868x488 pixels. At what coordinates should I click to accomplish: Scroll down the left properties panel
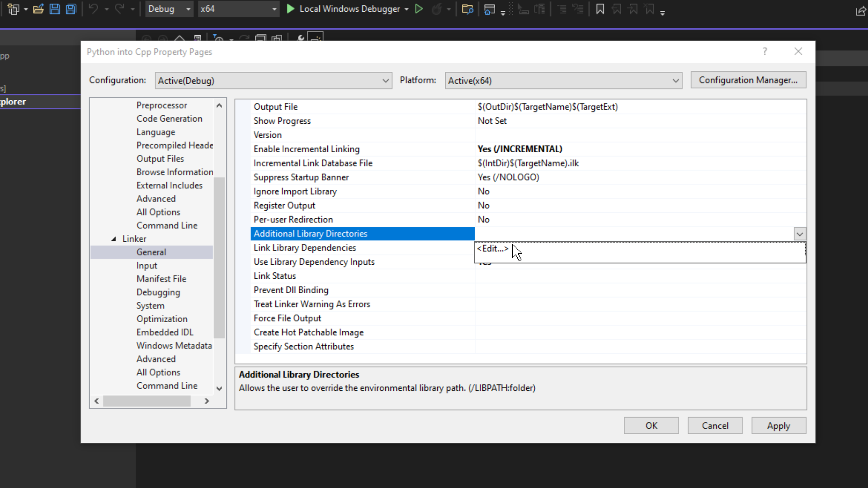[219, 389]
